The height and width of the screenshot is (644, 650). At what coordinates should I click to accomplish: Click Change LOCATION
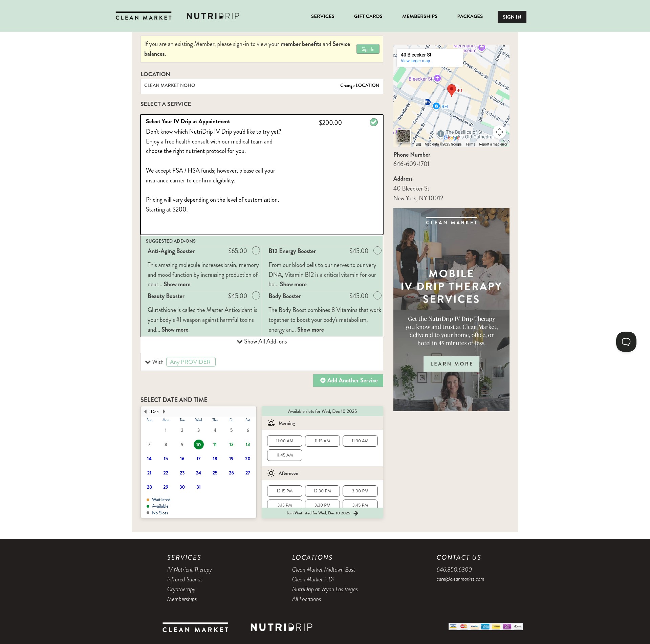click(360, 85)
